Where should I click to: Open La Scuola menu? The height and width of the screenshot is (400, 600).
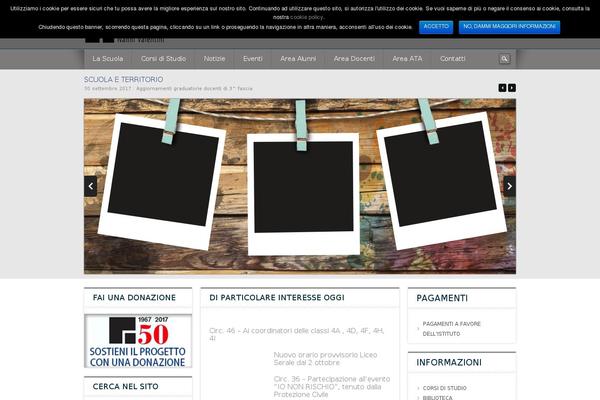[108, 59]
